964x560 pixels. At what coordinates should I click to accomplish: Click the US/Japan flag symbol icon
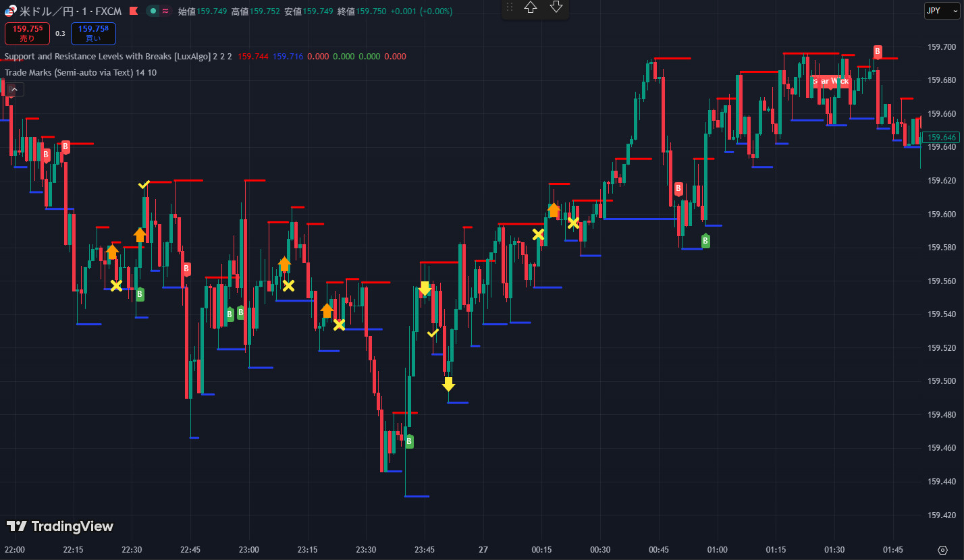pyautogui.click(x=11, y=11)
